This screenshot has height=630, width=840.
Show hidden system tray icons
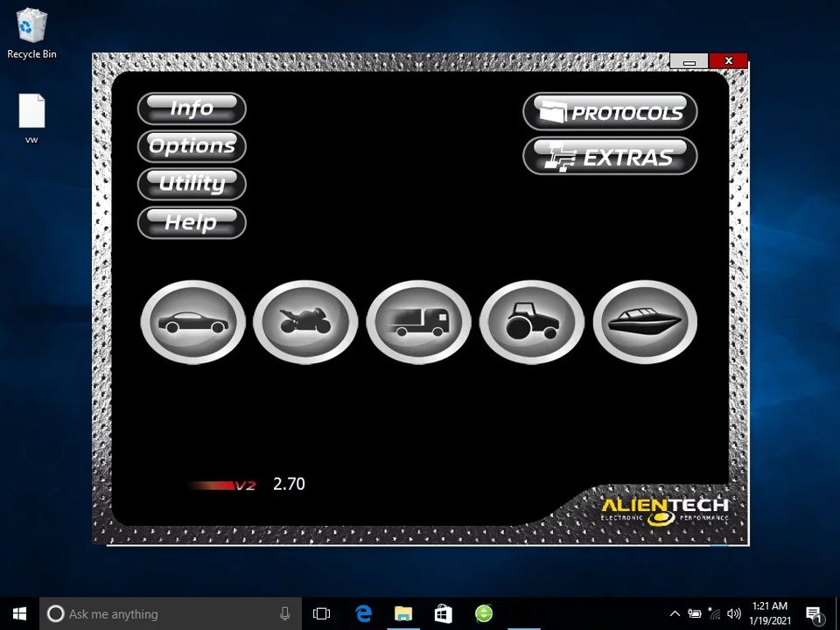[675, 614]
